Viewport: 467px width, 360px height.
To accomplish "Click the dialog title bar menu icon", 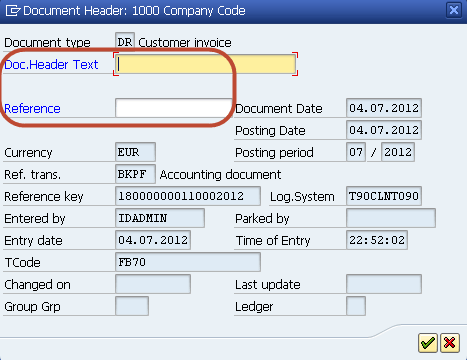I will [13, 11].
